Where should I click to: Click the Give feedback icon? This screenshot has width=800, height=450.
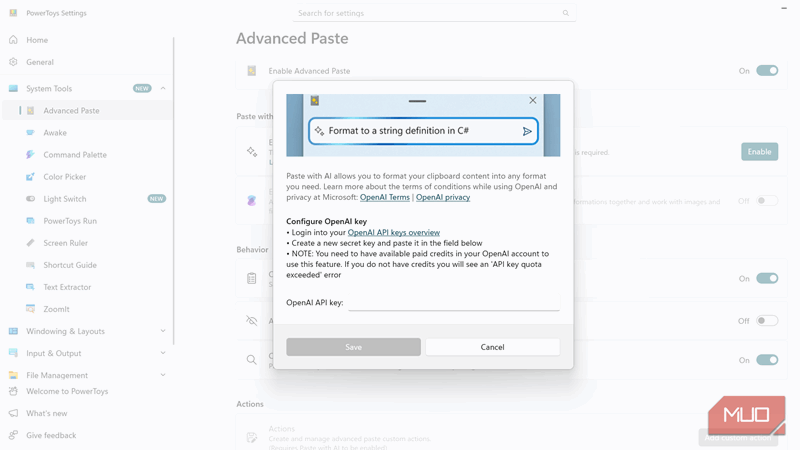[13, 435]
